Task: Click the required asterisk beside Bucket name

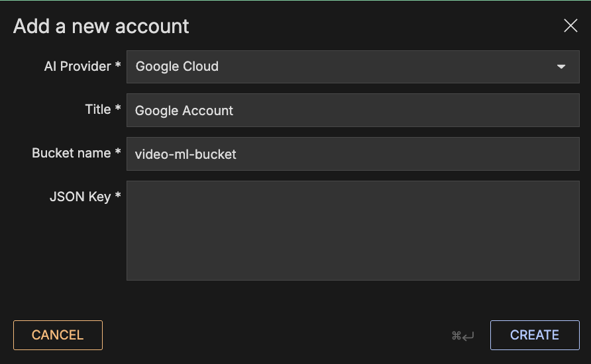Action: click(118, 153)
